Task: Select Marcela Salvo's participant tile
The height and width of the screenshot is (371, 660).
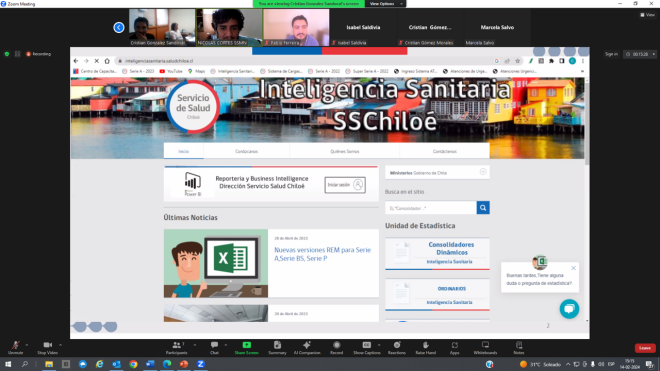Action: (497, 27)
